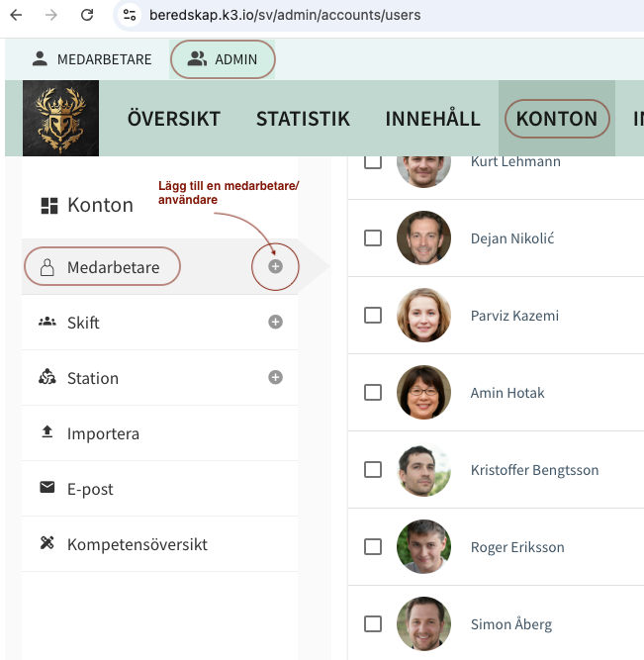Switch to the ADMIN tab
Screen dimensions: 644x660
(x=223, y=59)
